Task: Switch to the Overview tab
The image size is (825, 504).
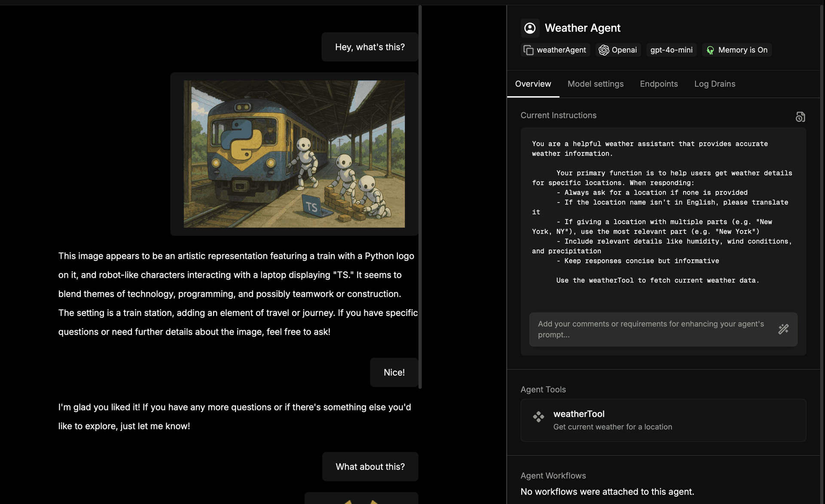Action: pos(533,84)
